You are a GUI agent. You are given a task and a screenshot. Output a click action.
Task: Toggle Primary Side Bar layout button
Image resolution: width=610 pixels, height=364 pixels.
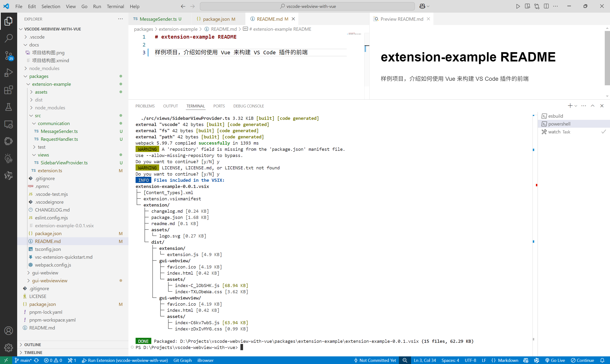tap(527, 6)
